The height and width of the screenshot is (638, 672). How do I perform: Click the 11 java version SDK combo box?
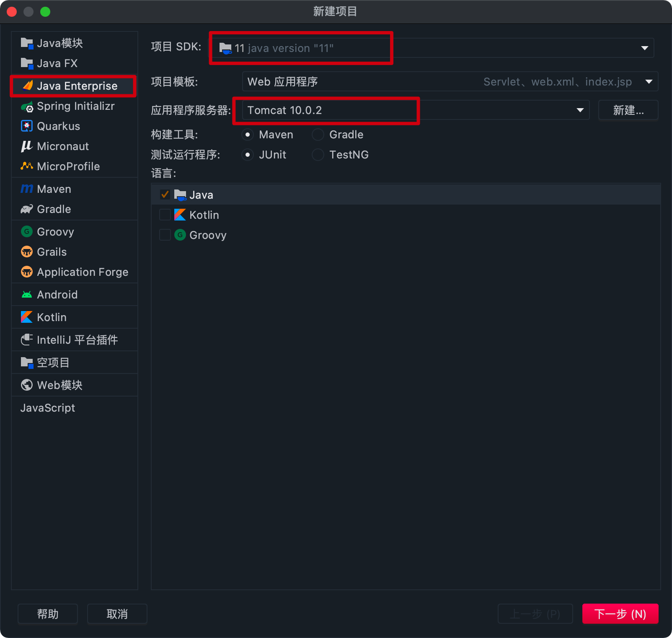coord(432,48)
